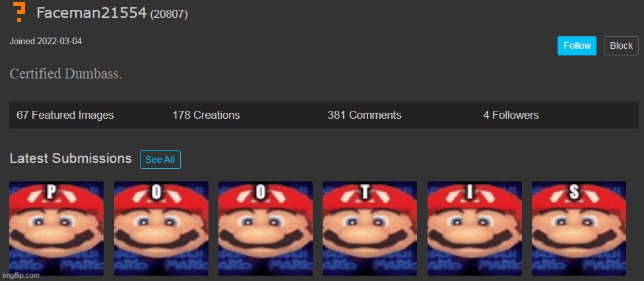The height and width of the screenshot is (281, 644).
Task: Click the Joined 2022-03-04 text
Action: 46,41
